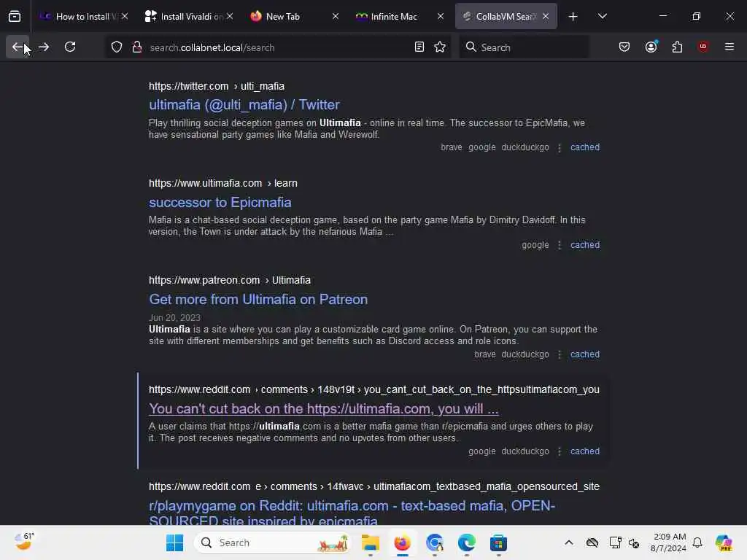Viewport: 747px width, 560px height.
Task: Open cached link for the Patreon result
Action: (x=585, y=354)
